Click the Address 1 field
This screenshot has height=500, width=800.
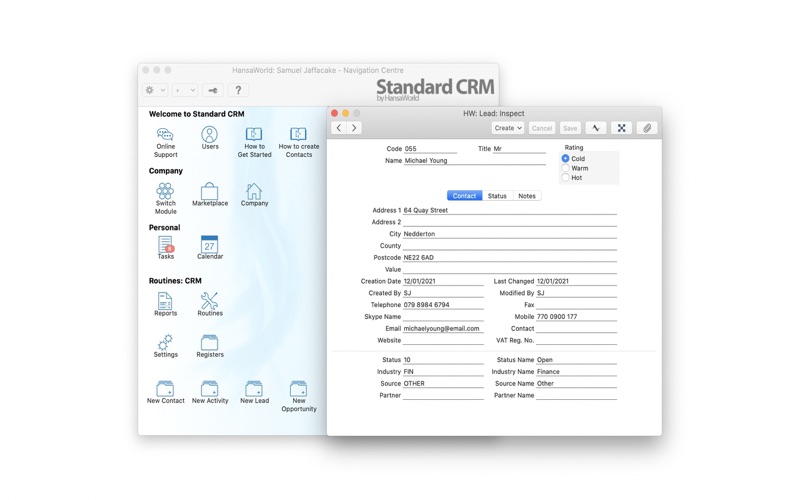coord(510,210)
